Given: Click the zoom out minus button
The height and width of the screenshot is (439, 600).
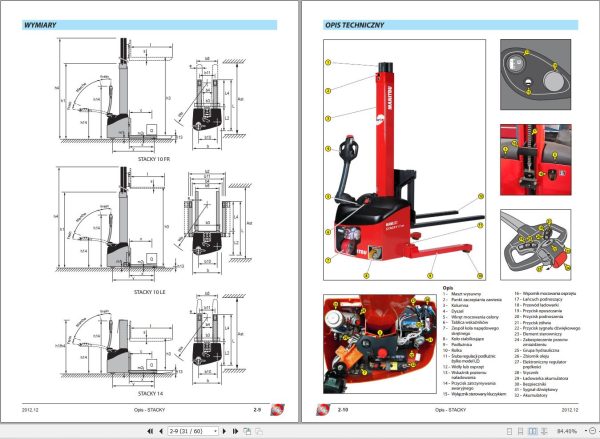Looking at the screenshot, I should [x=593, y=431].
